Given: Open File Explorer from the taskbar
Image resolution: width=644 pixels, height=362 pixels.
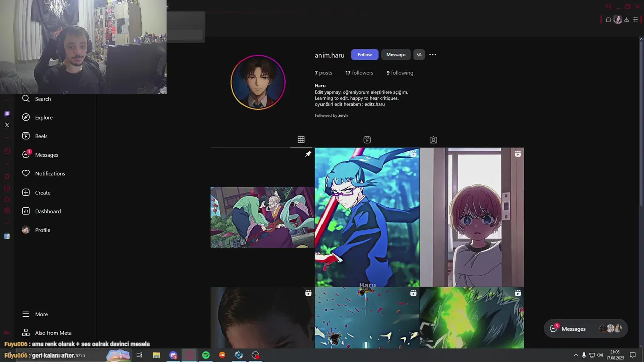Looking at the screenshot, I should pos(156,355).
